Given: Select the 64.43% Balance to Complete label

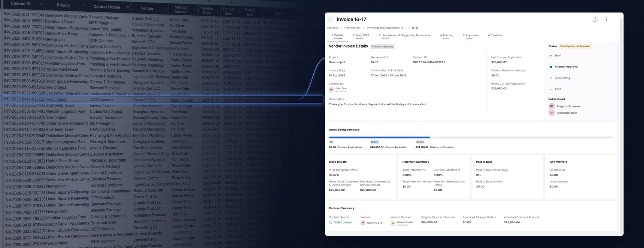Looking at the screenshot, I should pyautogui.click(x=420, y=142).
